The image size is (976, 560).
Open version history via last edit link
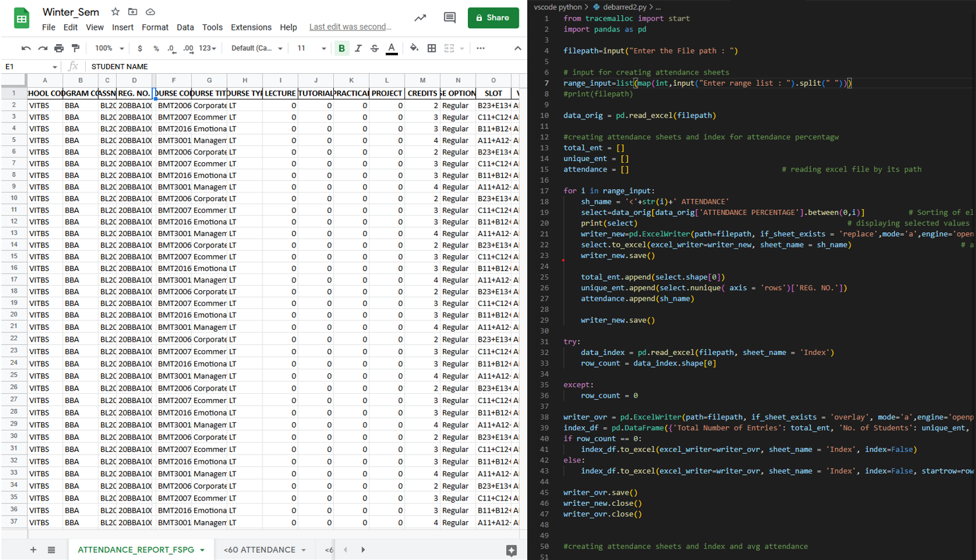point(350,26)
